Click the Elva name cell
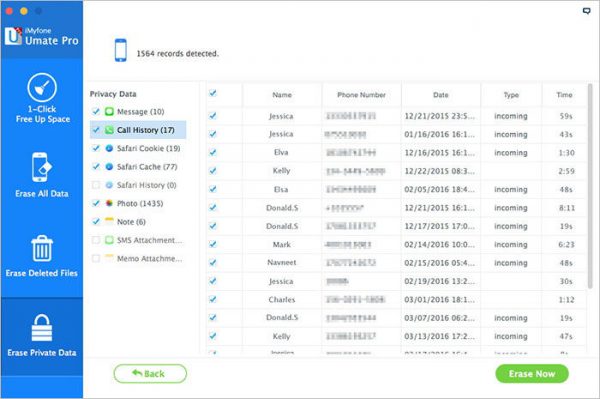Screen dimensions: 600x399 [281, 153]
